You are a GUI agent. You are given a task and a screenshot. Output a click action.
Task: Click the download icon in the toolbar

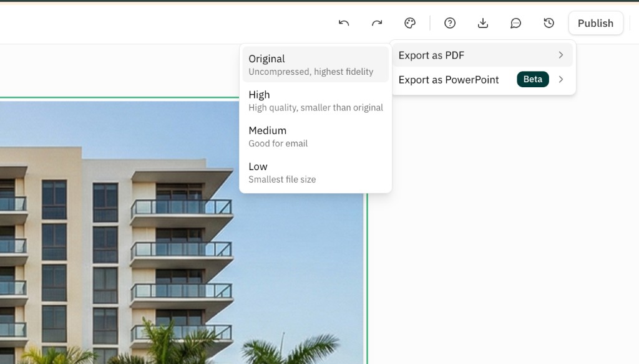point(483,22)
